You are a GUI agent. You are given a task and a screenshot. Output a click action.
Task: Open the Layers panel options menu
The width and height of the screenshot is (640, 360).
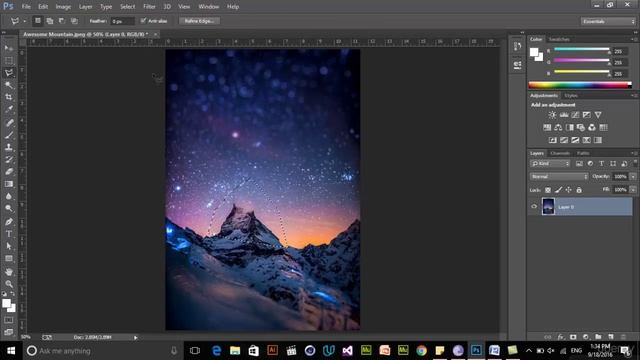pyautogui.click(x=634, y=153)
